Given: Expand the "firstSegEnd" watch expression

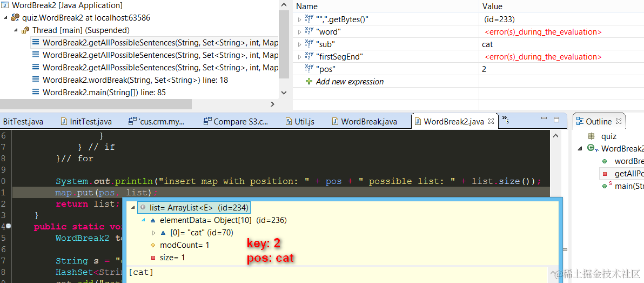Looking at the screenshot, I should (299, 57).
